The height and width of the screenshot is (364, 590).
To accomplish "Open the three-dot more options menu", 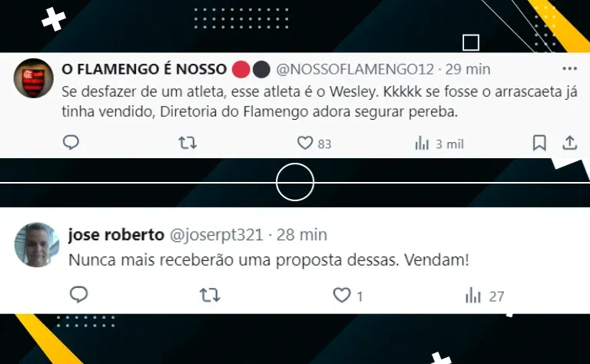I will click(570, 68).
